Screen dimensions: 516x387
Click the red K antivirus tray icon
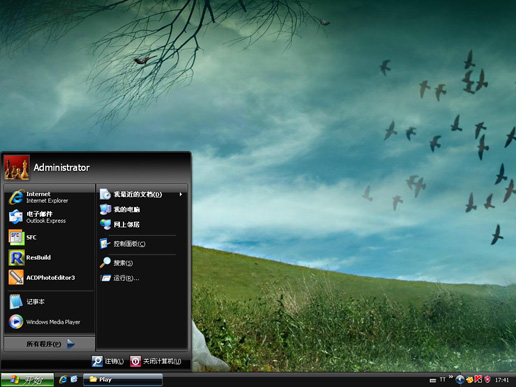tap(478, 380)
